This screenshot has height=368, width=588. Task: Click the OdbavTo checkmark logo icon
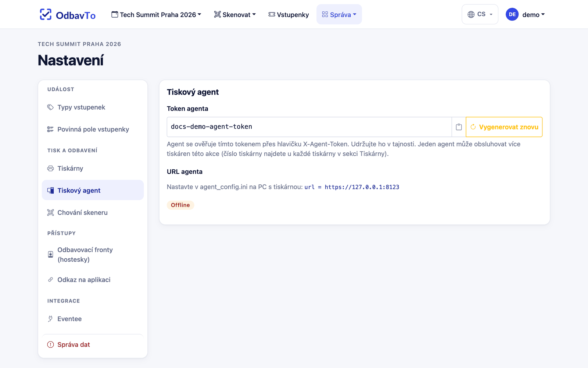(46, 14)
